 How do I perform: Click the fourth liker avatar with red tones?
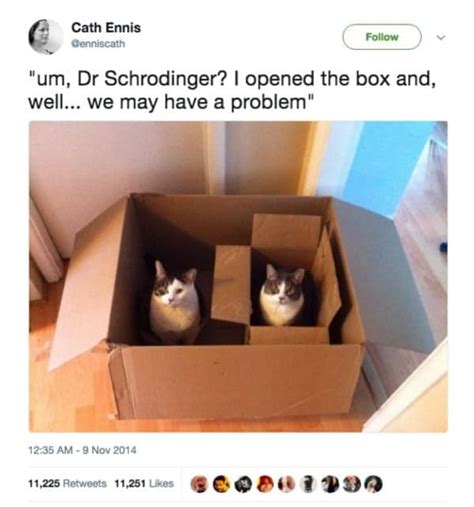[264, 484]
